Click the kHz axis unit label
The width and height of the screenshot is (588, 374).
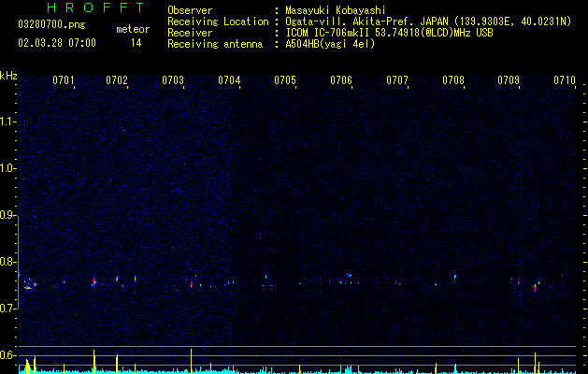click(8, 76)
